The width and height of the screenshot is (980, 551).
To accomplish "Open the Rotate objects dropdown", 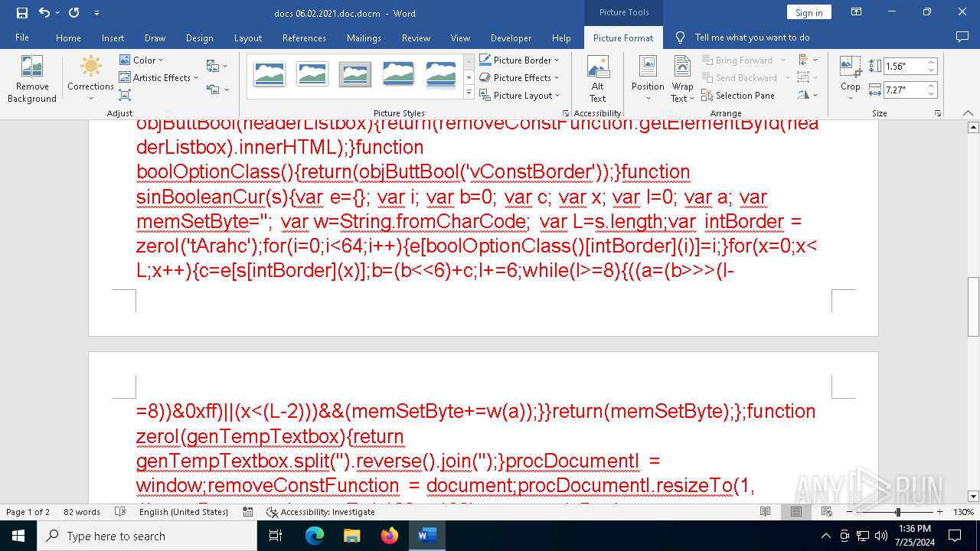I will 806,95.
